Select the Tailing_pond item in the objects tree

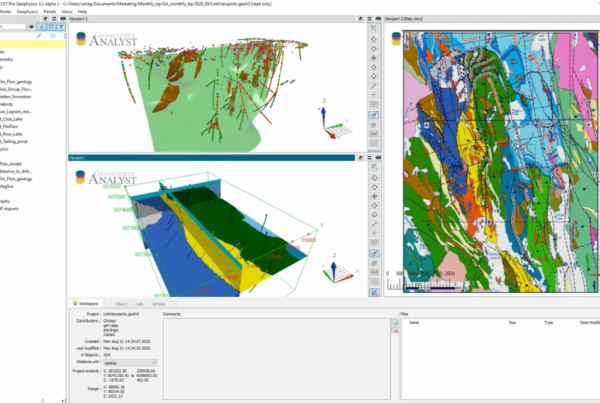(14, 141)
